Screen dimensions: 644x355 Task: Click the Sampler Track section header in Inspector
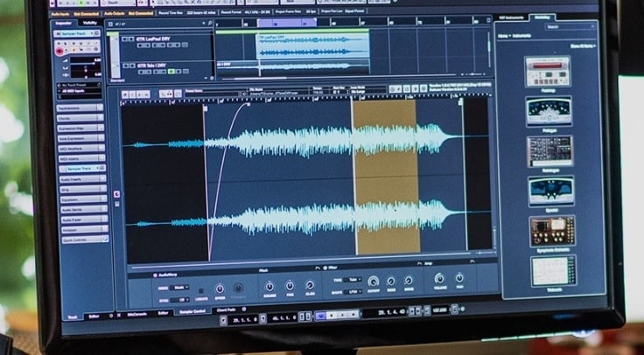pyautogui.click(x=82, y=168)
